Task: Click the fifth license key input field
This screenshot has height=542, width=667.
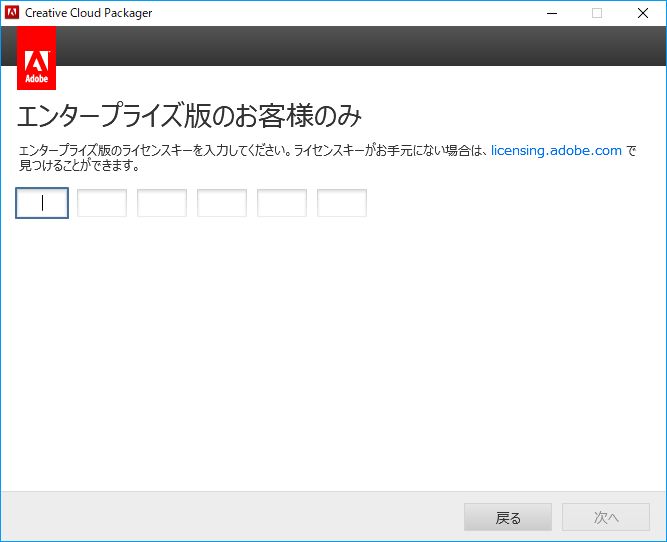Action: click(282, 203)
